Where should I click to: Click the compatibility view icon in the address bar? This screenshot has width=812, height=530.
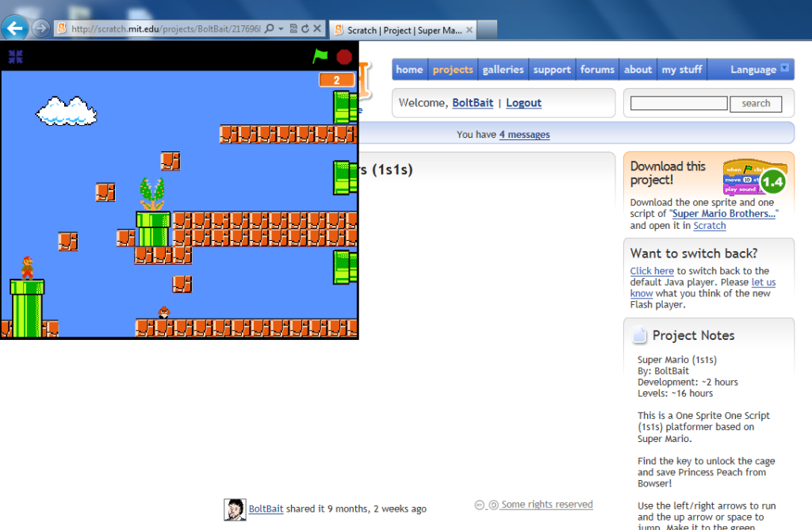tap(293, 29)
